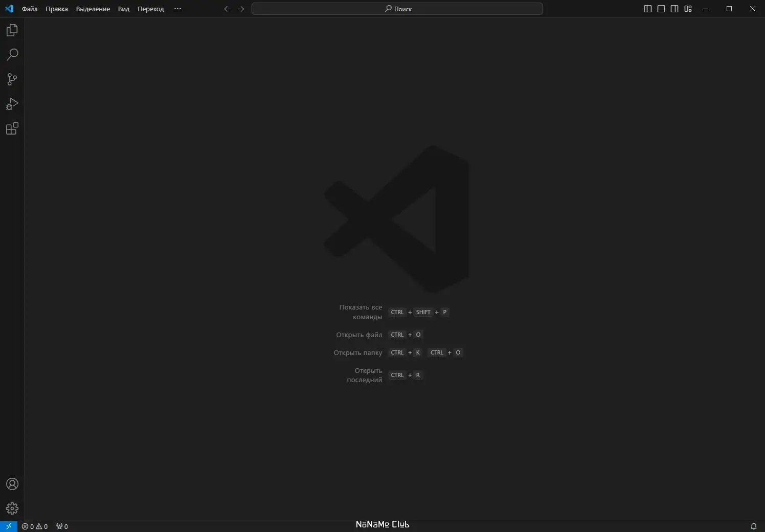
Task: Click the R key hint
Action: pos(418,375)
